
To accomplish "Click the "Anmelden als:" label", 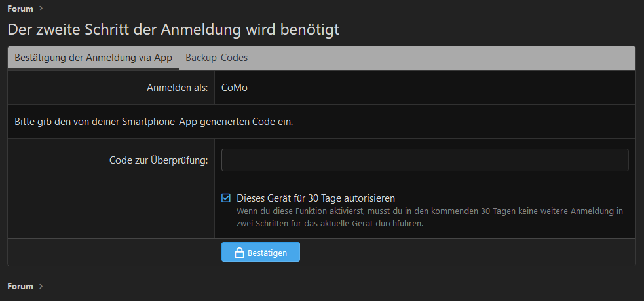I will pyautogui.click(x=178, y=87).
